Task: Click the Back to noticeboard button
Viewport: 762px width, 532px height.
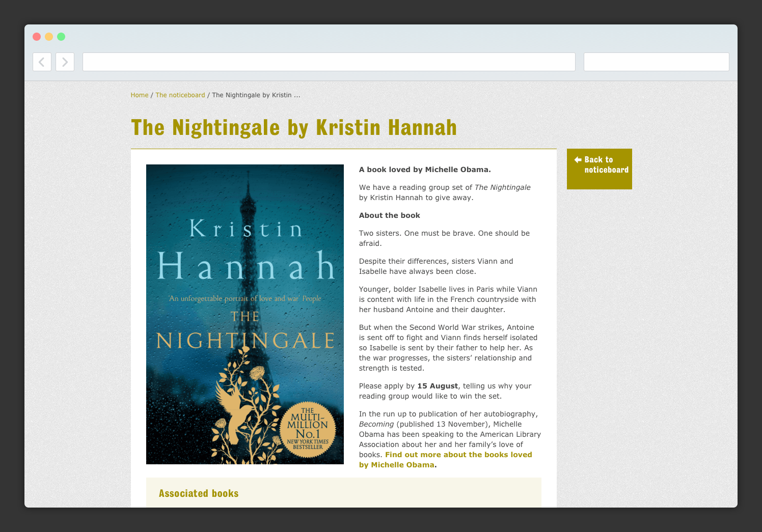Action: (x=600, y=169)
